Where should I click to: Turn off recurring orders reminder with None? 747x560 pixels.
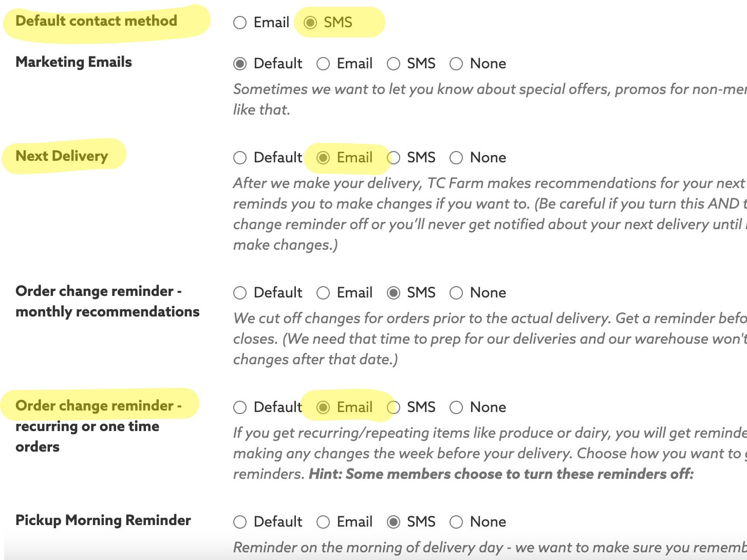click(456, 407)
